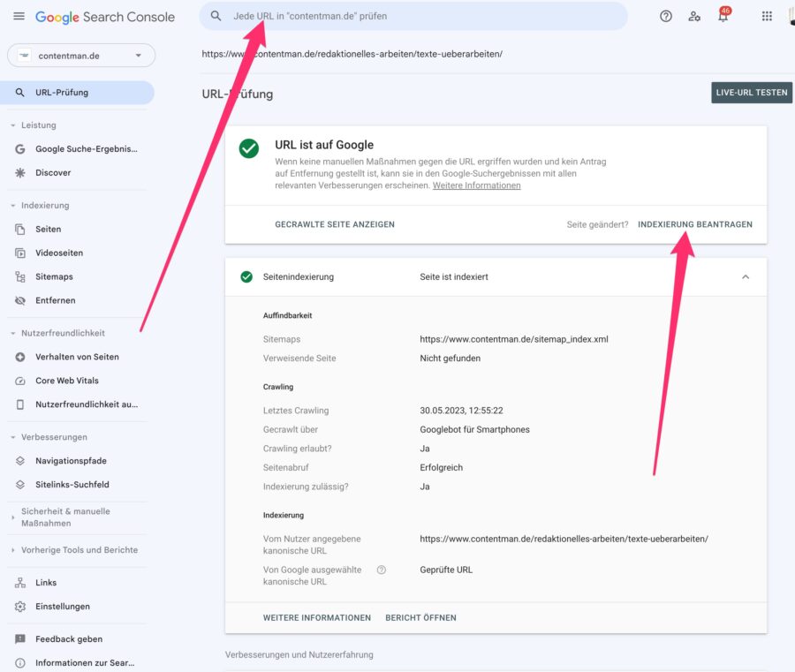
Task: Collapse the Nutzerfreundlichkeit section
Action: point(12,333)
